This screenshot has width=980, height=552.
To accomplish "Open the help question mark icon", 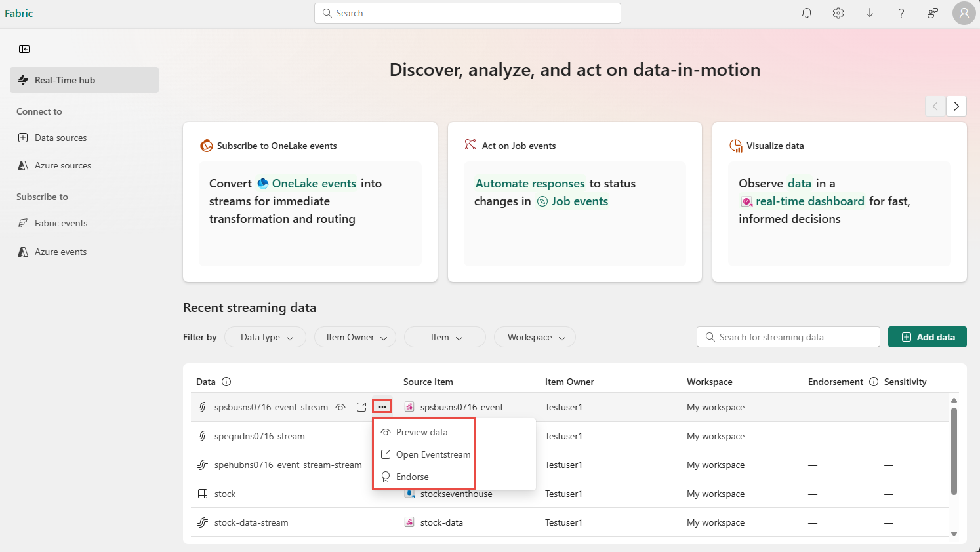I will coord(901,13).
